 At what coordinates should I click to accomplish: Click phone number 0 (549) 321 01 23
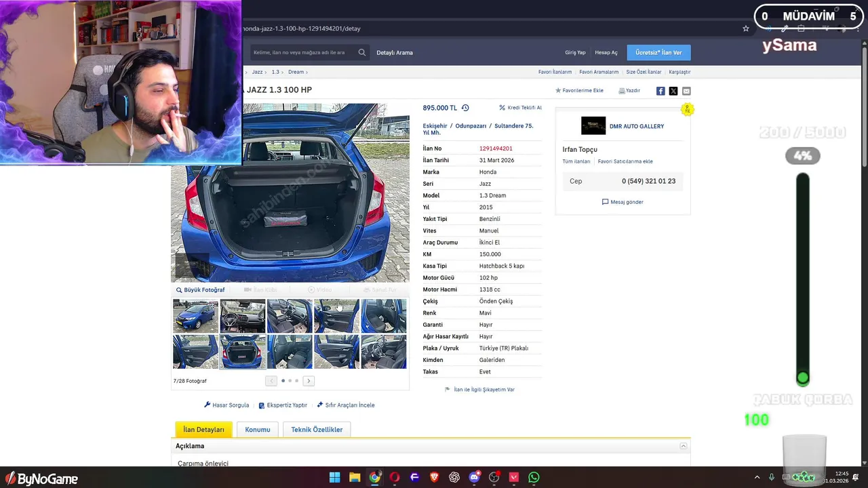pos(648,181)
